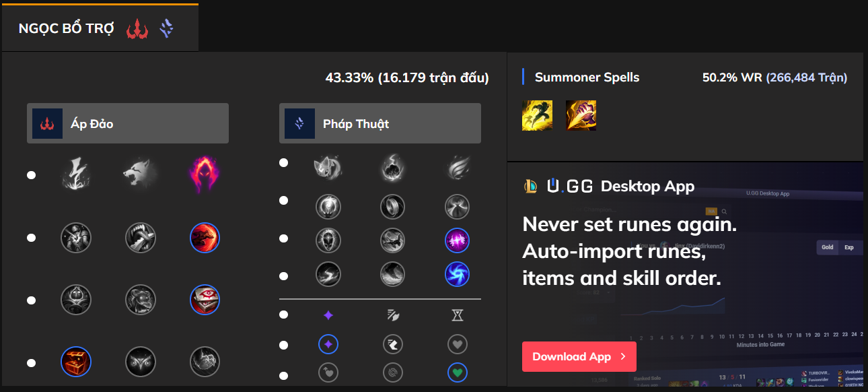Select the circled Adaptive Force shard

coord(328,345)
